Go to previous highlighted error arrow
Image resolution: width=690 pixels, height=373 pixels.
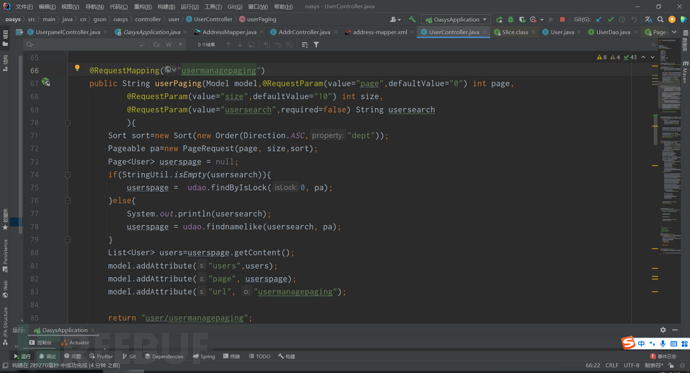tap(643, 58)
